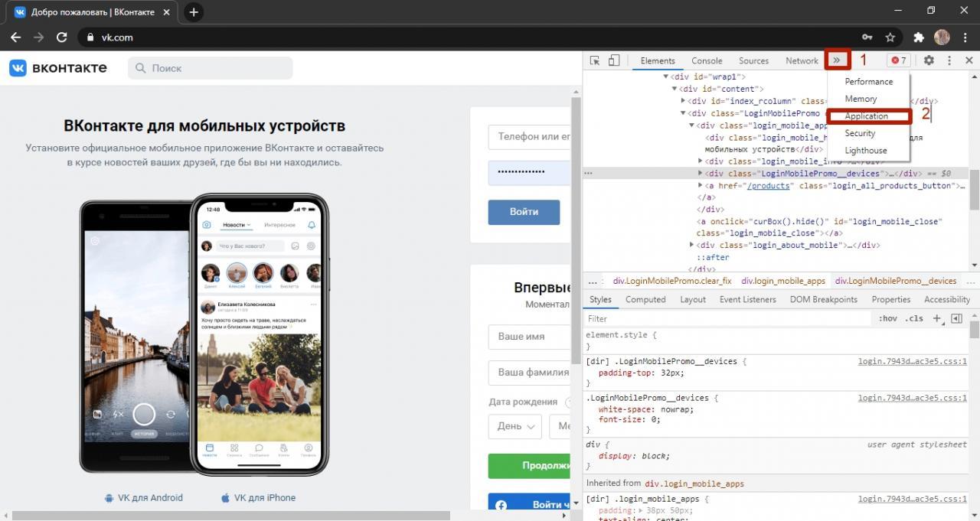980x521 pixels.
Task: Close the DevTools panel
Action: point(969,60)
